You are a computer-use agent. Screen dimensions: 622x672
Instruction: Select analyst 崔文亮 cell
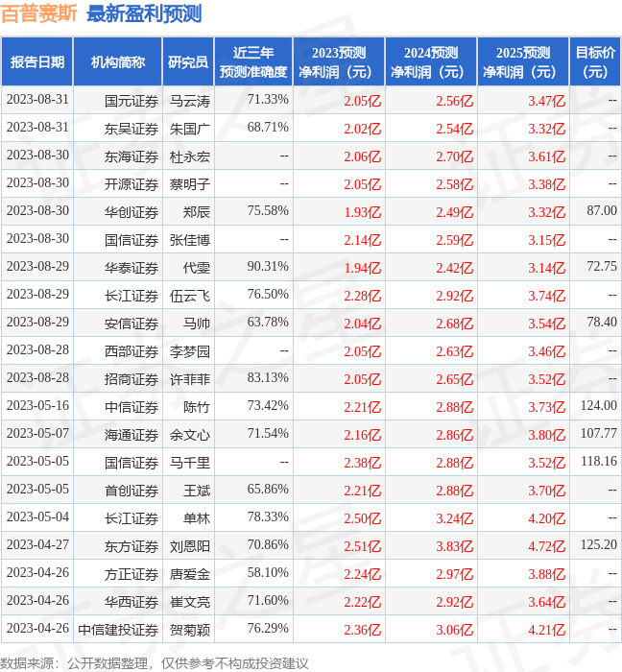(x=190, y=602)
